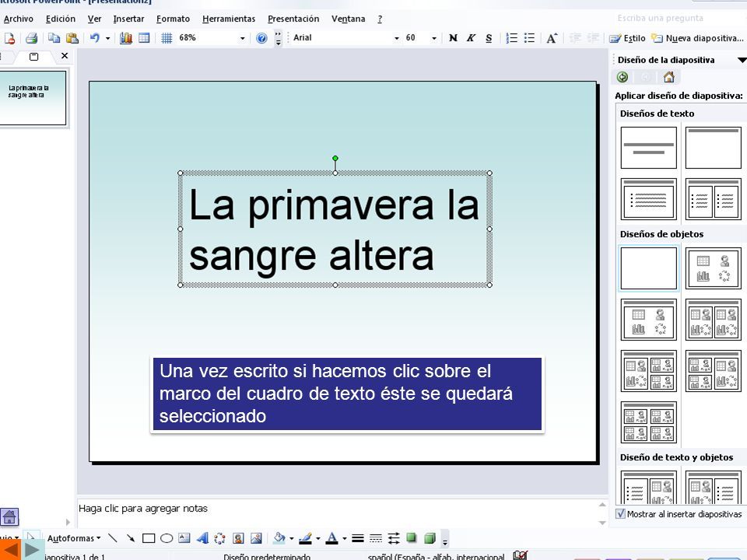
Task: Select the Line drawing tool
Action: pyautogui.click(x=112, y=538)
